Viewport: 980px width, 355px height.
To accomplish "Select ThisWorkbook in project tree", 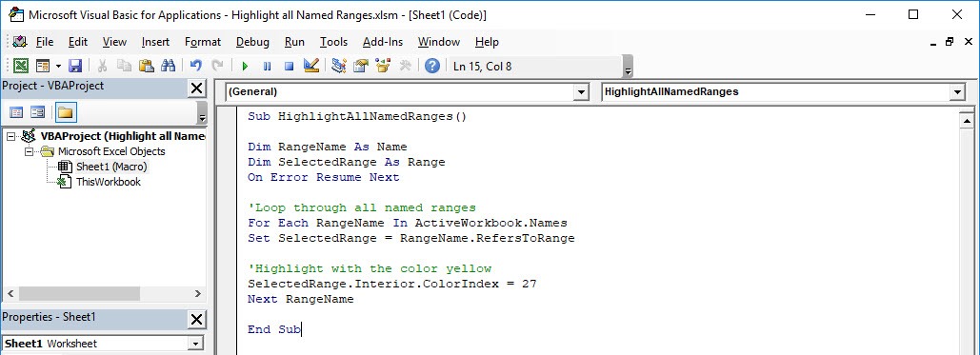I will coord(109,182).
